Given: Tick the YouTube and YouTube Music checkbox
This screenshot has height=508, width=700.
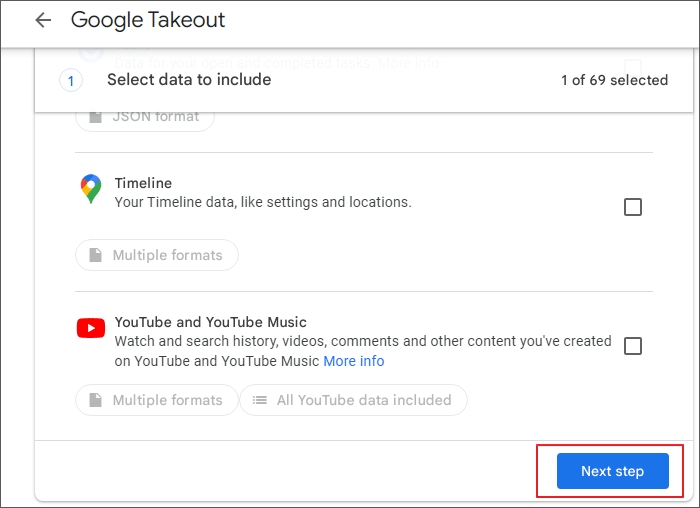Looking at the screenshot, I should pyautogui.click(x=633, y=346).
